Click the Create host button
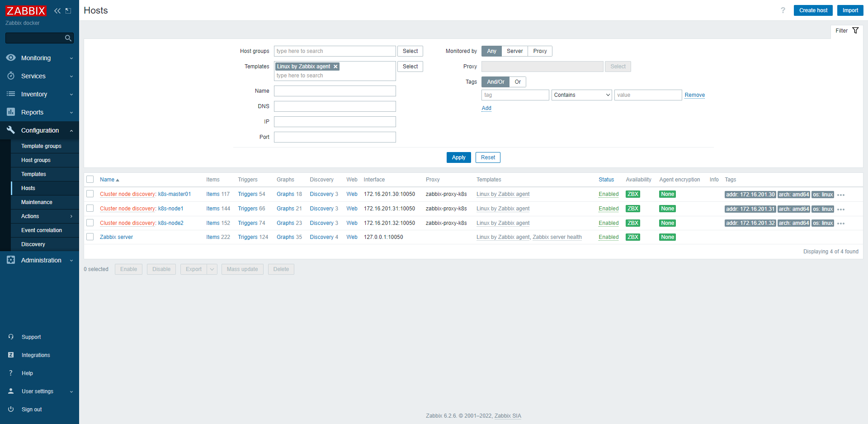The height and width of the screenshot is (424, 868). pyautogui.click(x=813, y=10)
